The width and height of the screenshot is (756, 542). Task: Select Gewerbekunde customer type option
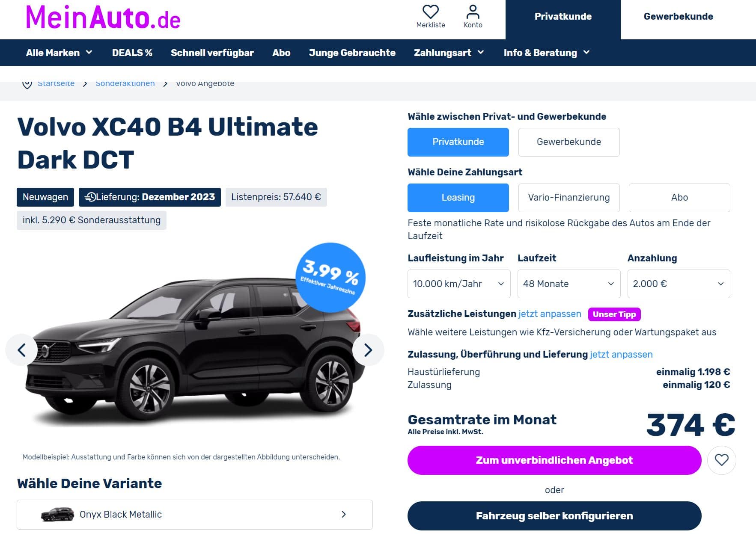568,142
